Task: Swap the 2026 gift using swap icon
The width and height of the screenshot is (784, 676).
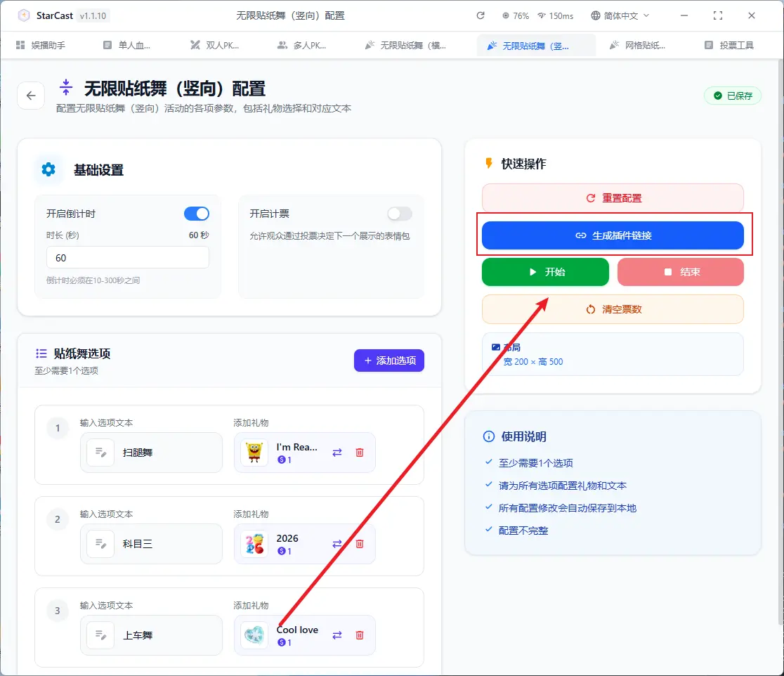Action: coord(337,544)
